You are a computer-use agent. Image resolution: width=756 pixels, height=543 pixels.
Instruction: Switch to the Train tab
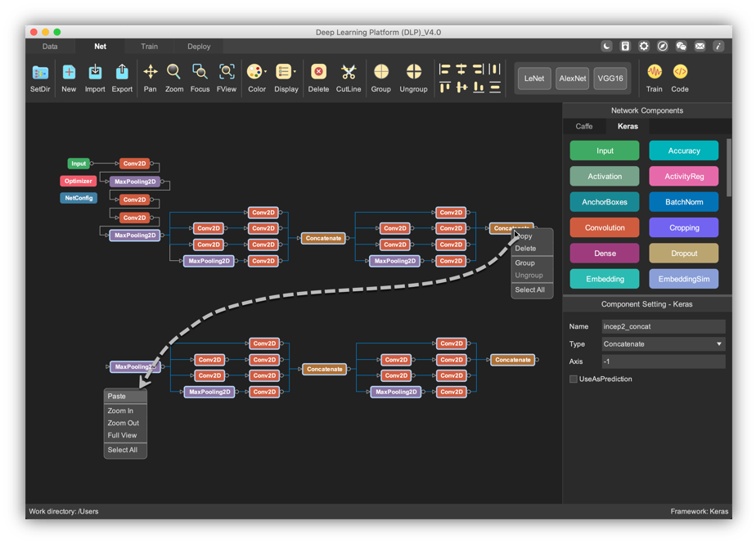click(x=149, y=47)
